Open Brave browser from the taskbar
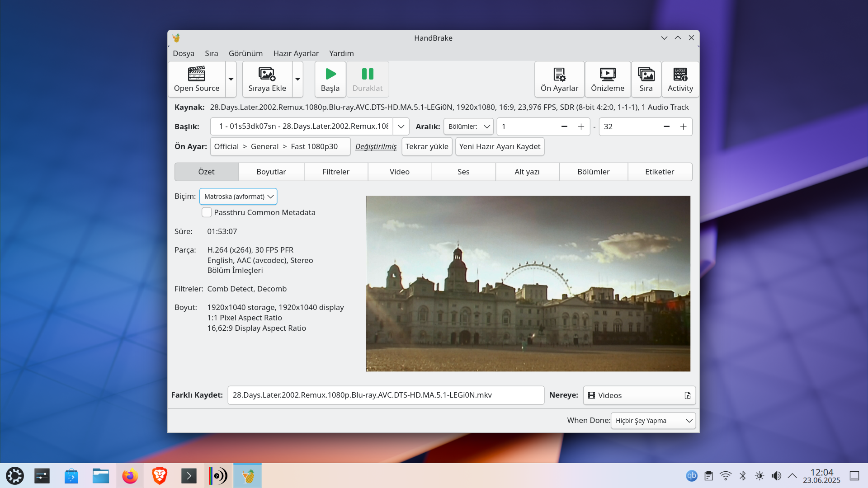 pyautogui.click(x=160, y=476)
